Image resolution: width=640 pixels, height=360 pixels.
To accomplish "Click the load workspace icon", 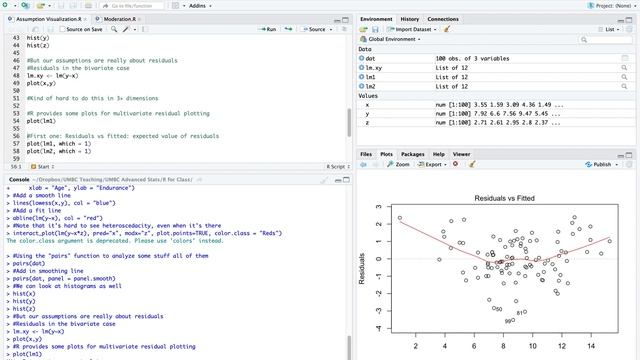I will tap(363, 29).
